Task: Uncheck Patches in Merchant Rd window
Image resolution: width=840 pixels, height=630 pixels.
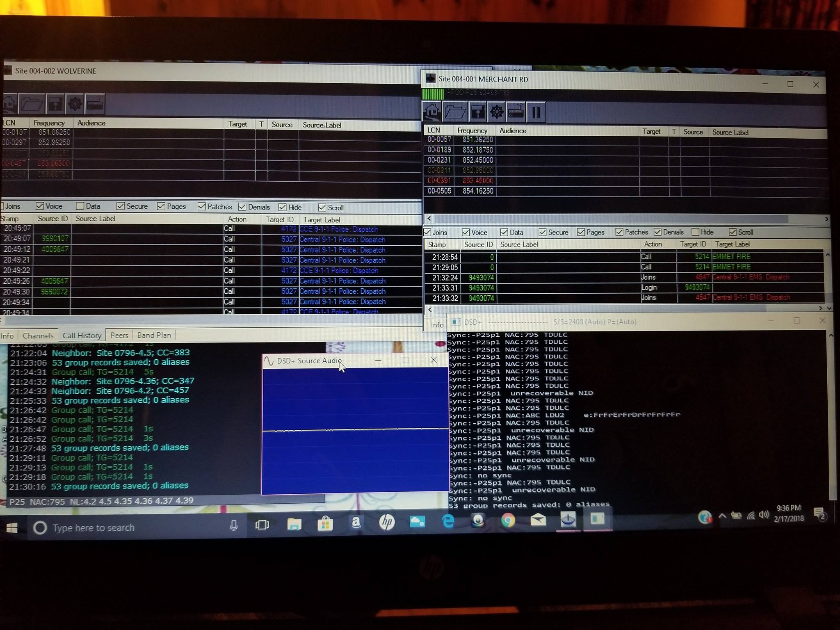Action: (x=619, y=232)
